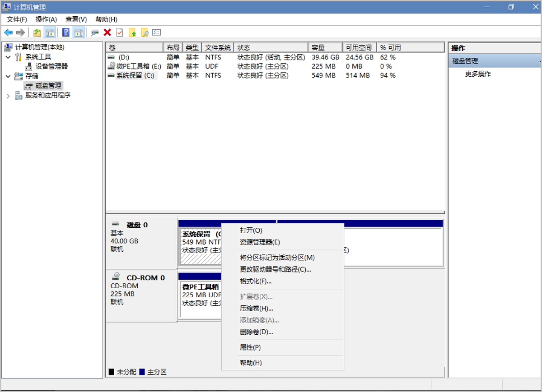Click the red X delete toolbar icon
This screenshot has height=392, width=542.
pos(107,32)
